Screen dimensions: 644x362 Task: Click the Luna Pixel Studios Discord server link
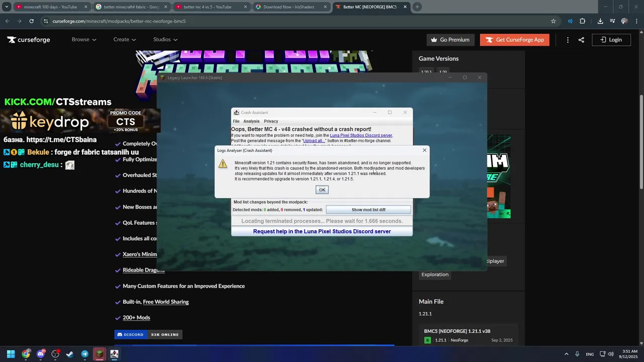361,135
